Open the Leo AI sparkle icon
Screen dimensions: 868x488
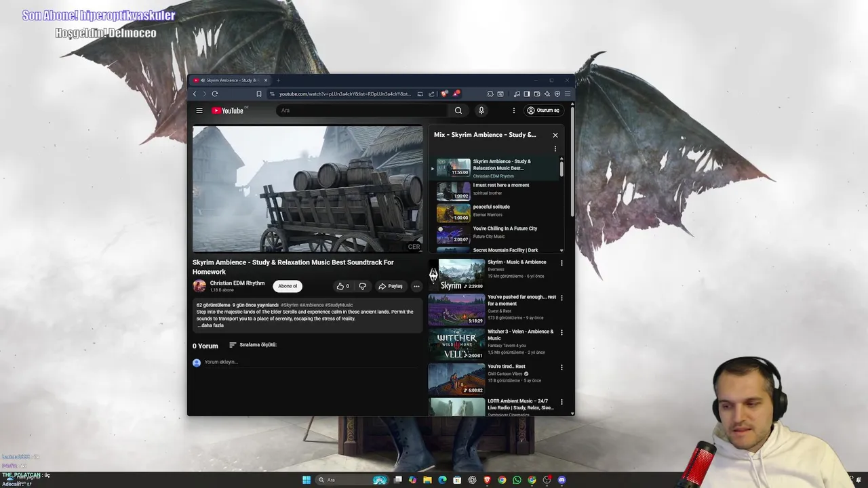pos(547,94)
